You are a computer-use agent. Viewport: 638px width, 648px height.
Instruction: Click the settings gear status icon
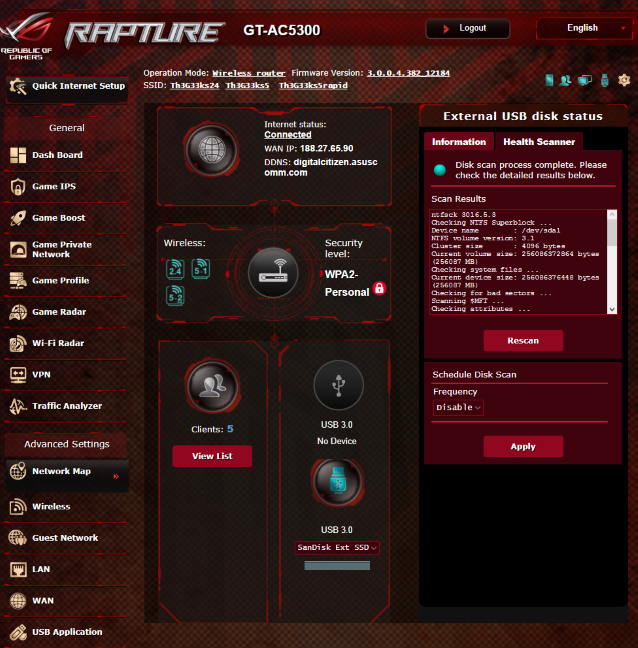tap(624, 80)
